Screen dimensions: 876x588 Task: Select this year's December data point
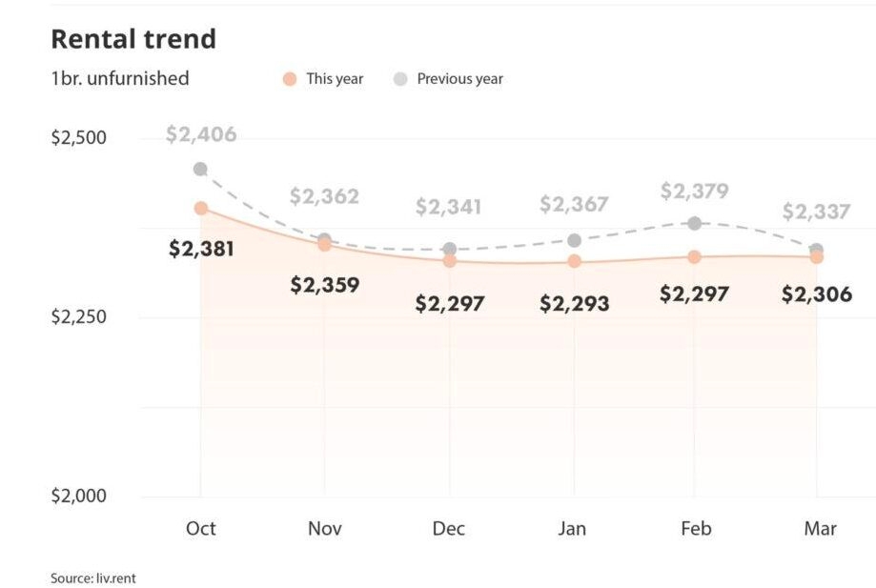click(x=450, y=260)
